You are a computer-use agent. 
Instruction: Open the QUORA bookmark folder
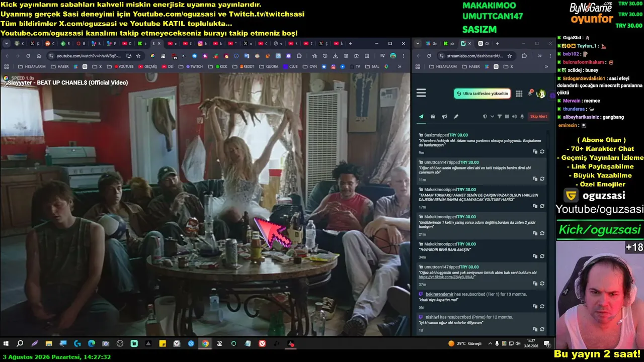(269, 66)
